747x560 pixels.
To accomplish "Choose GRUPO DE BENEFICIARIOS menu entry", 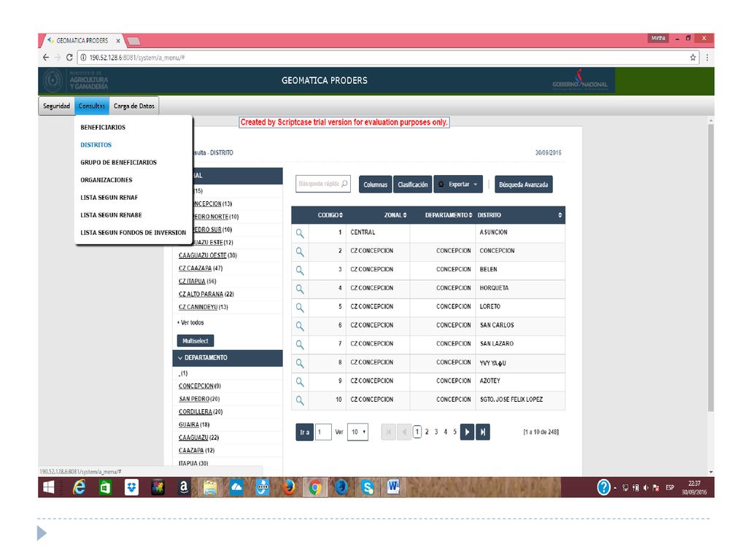I will coord(119,163).
